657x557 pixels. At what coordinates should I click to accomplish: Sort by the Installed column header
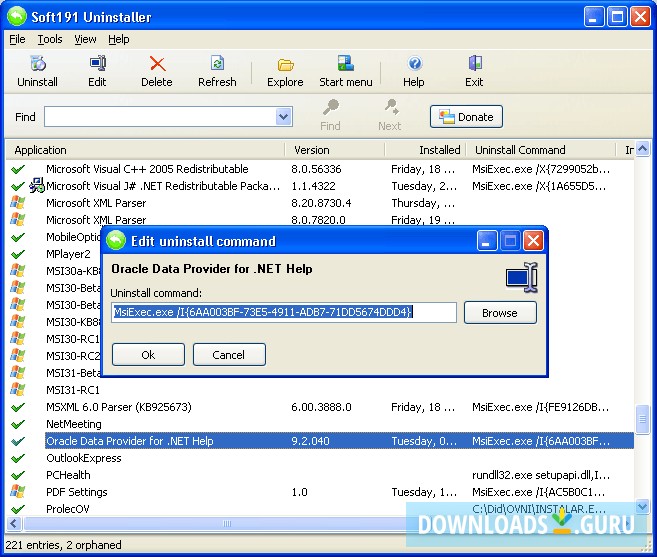pyautogui.click(x=425, y=150)
